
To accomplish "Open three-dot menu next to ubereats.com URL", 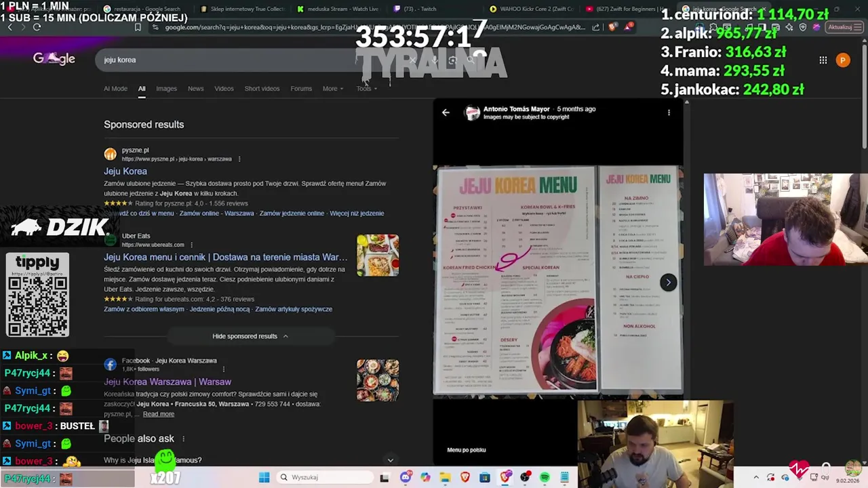I will (x=192, y=245).
